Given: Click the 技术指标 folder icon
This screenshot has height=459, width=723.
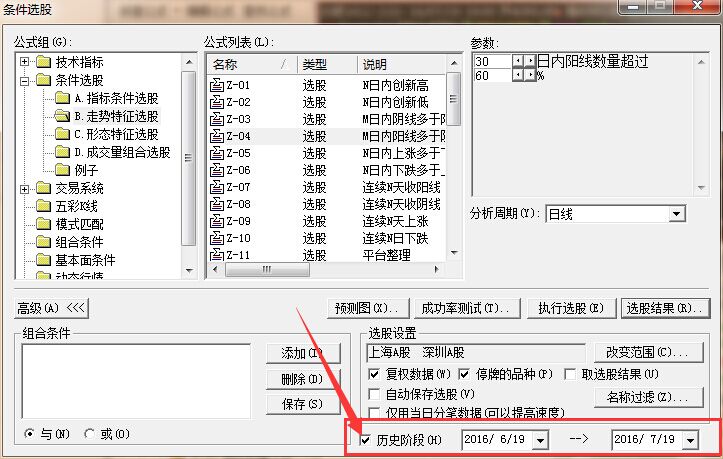Looking at the screenshot, I should [x=43, y=62].
